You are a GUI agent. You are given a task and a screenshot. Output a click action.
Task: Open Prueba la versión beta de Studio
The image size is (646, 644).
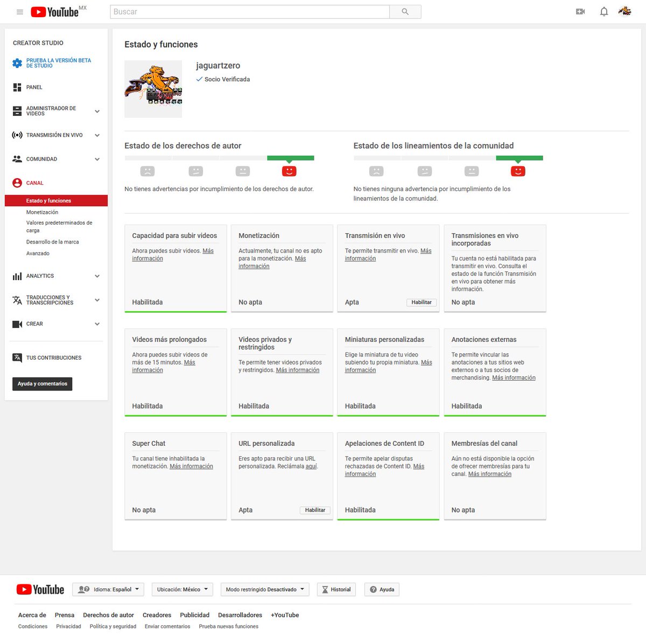pos(59,63)
